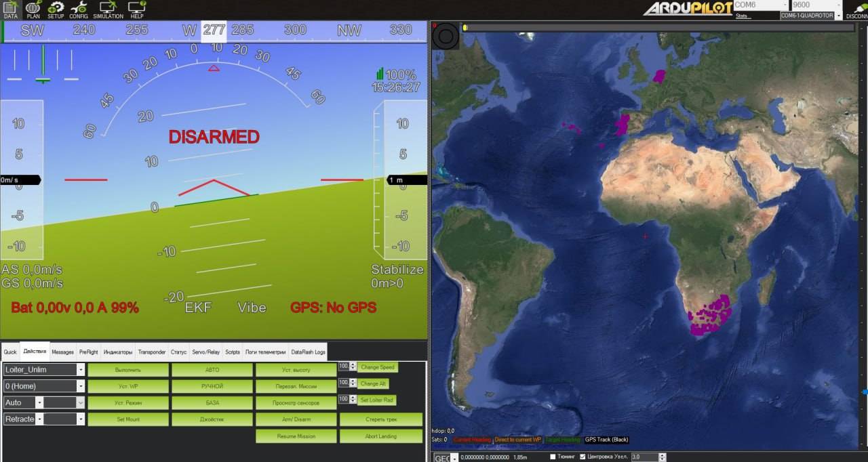Click the Джойстик button
868x462 pixels.
point(212,419)
